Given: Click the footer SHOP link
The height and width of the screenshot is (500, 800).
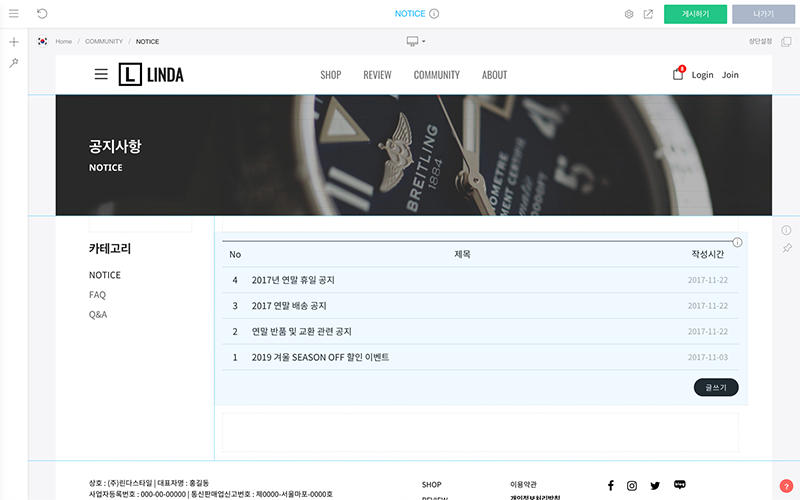Looking at the screenshot, I should pyautogui.click(x=432, y=485).
